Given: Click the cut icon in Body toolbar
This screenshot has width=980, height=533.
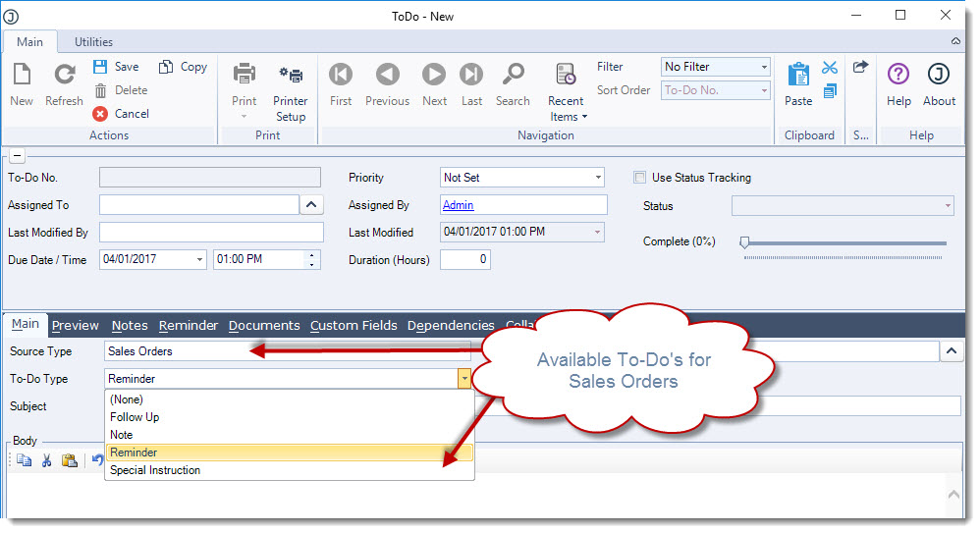Looking at the screenshot, I should tap(46, 460).
